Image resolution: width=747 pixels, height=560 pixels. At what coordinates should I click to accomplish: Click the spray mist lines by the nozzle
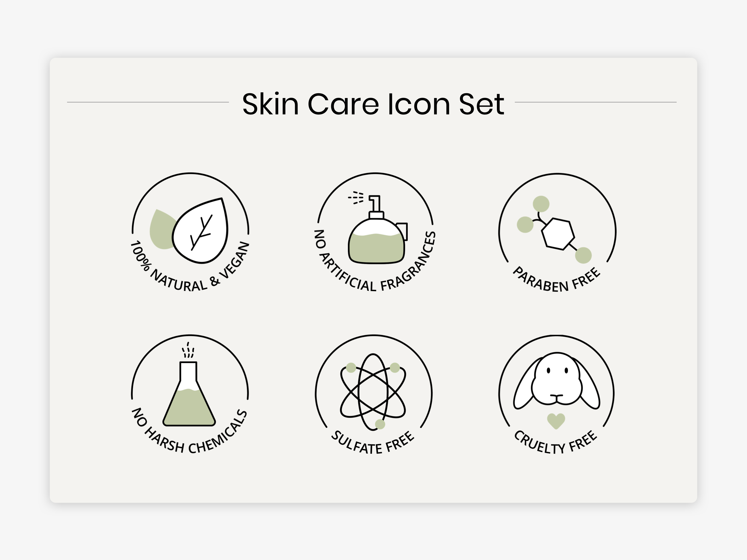coord(356,197)
